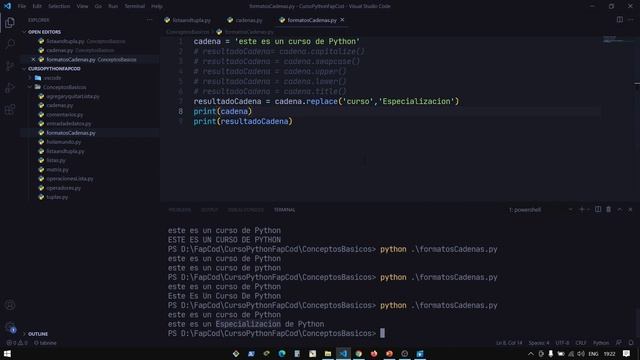Open agregaryquitarLista.py in the file tree

(73, 96)
